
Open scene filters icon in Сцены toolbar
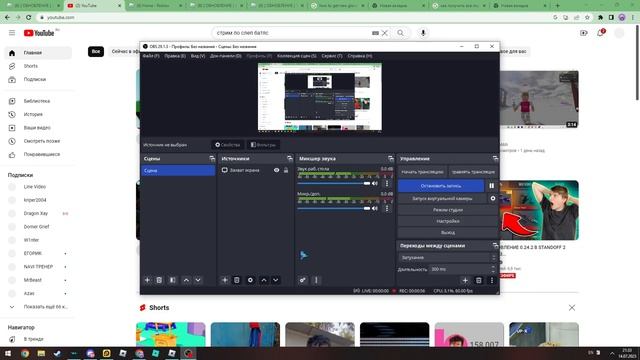pyautogui.click(x=173, y=280)
